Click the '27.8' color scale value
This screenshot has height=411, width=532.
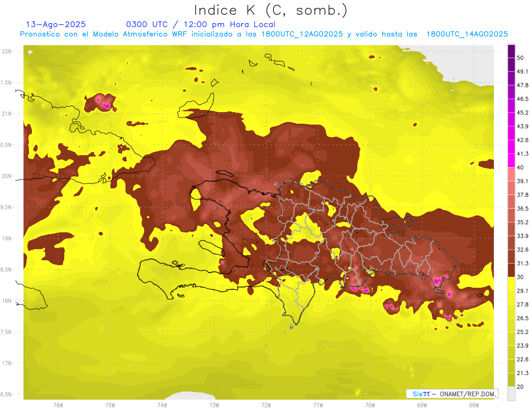pyautogui.click(x=523, y=305)
